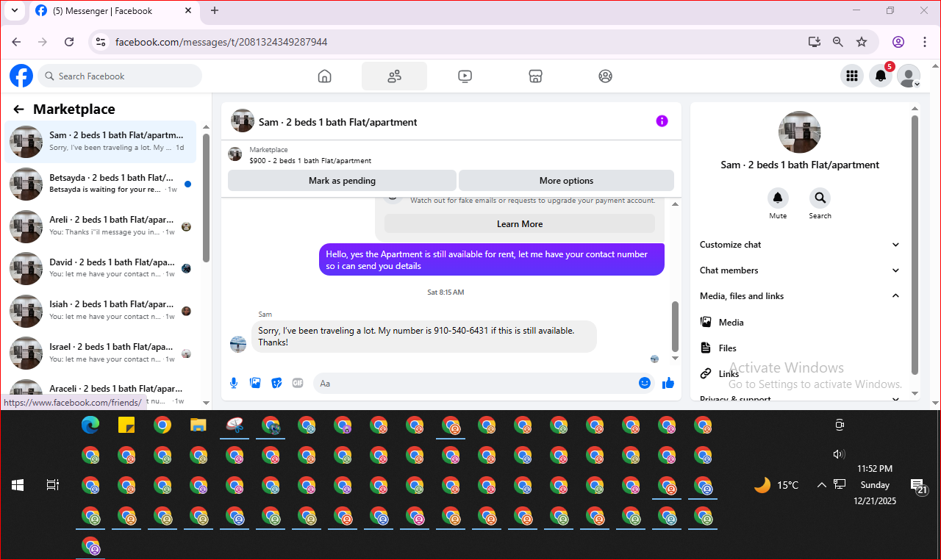Click the Search Facebook field
The height and width of the screenshot is (560, 941).
120,76
